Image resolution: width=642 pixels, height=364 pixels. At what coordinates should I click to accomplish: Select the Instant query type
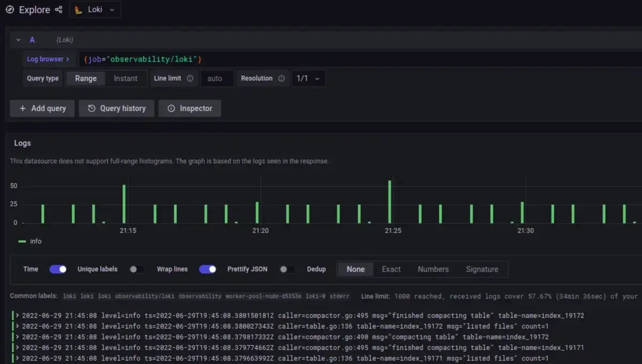(126, 78)
